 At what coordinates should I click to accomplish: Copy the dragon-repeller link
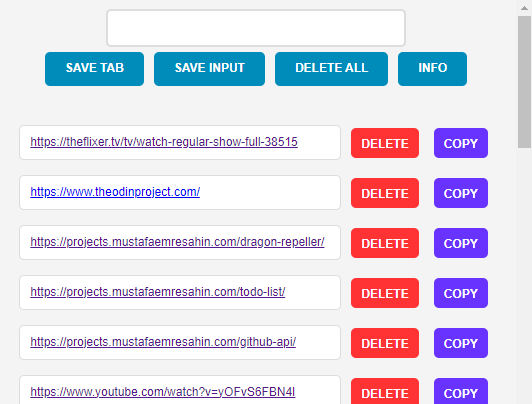point(461,243)
